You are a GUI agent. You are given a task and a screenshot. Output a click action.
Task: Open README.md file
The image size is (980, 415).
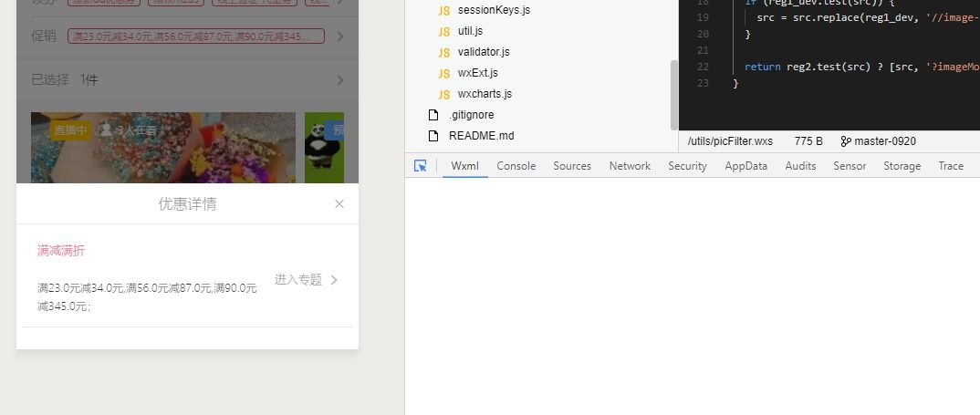point(481,136)
